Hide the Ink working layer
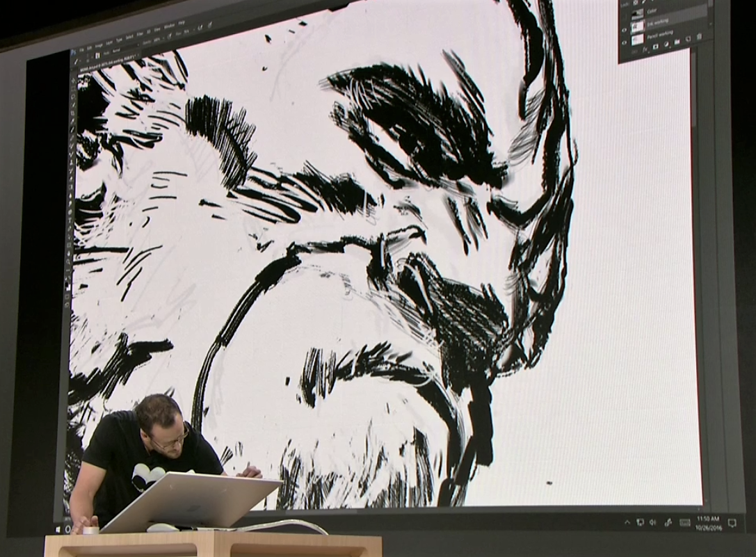 [625, 29]
